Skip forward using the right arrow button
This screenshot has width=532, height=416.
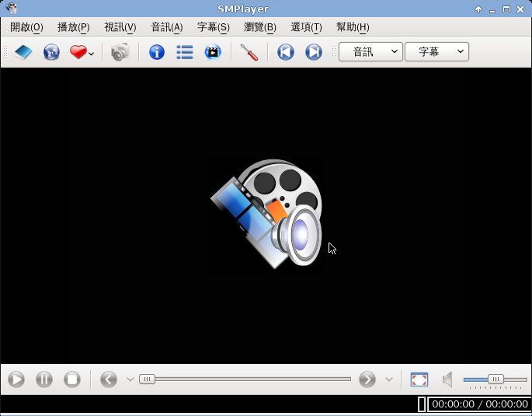[367, 379]
